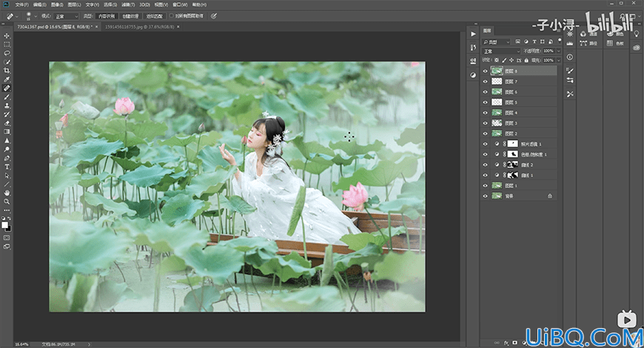Enable the sample all layers checkbox
The image size is (644, 348).
(x=172, y=16)
